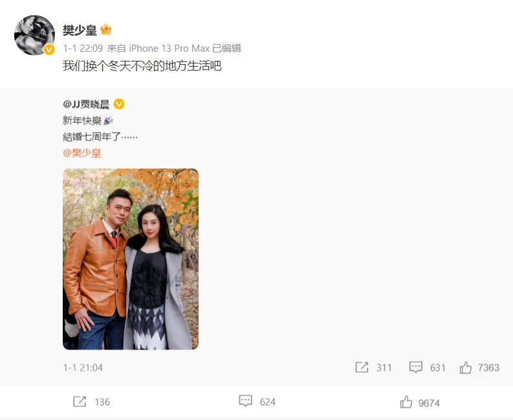Click the crown membership badge beside 樊少皇
The height and width of the screenshot is (420, 513).
coord(106,30)
